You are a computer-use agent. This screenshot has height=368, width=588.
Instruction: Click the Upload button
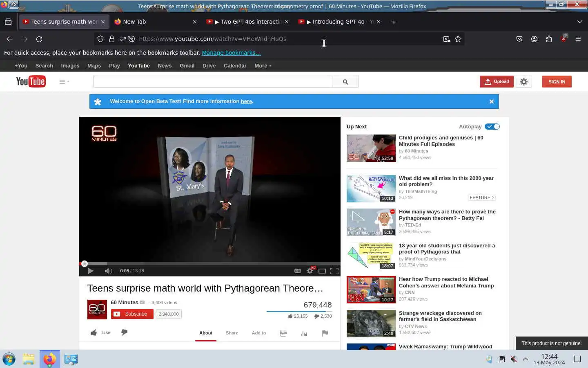point(497,82)
